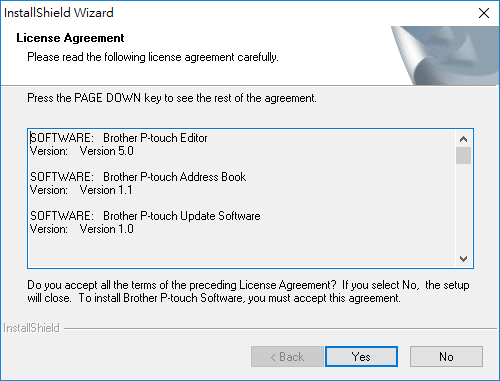Viewport: 500px width, 381px height.
Task: Close the InstallShield Wizard window
Action: (x=484, y=13)
